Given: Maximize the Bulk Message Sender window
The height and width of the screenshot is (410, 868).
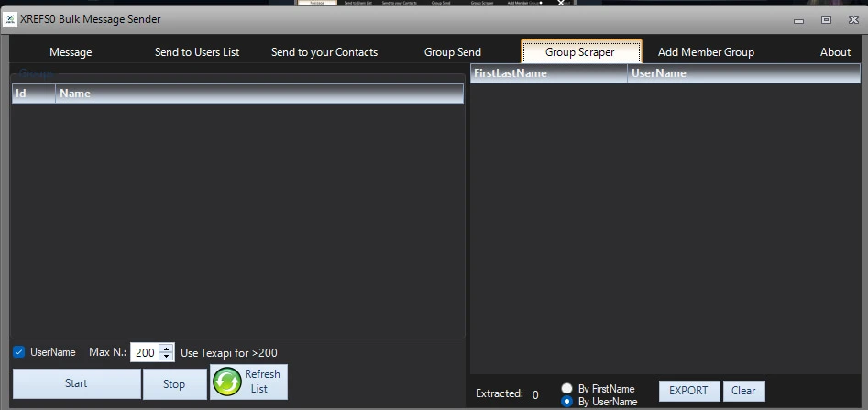Looking at the screenshot, I should [826, 20].
